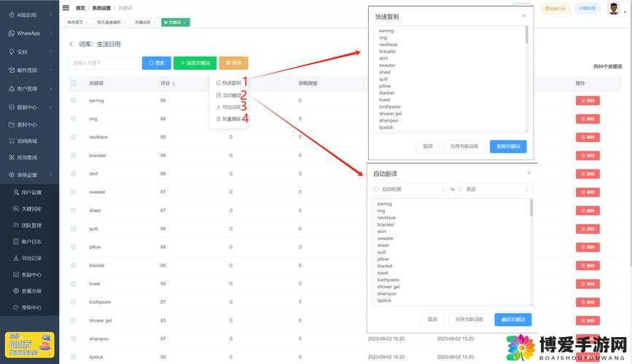Switch to the first page tab 系统首页

click(x=77, y=23)
